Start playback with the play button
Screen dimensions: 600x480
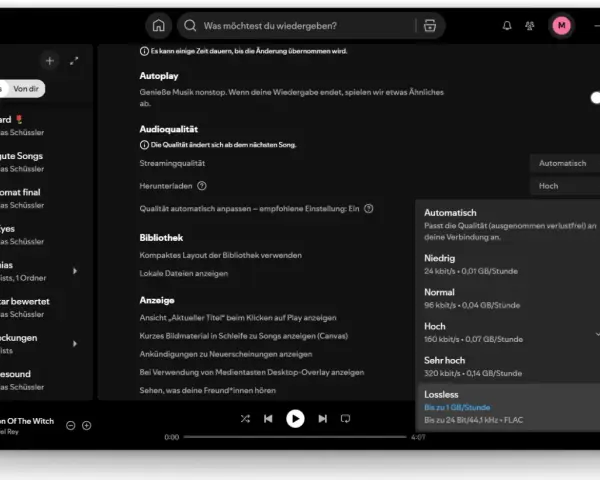[x=295, y=419]
